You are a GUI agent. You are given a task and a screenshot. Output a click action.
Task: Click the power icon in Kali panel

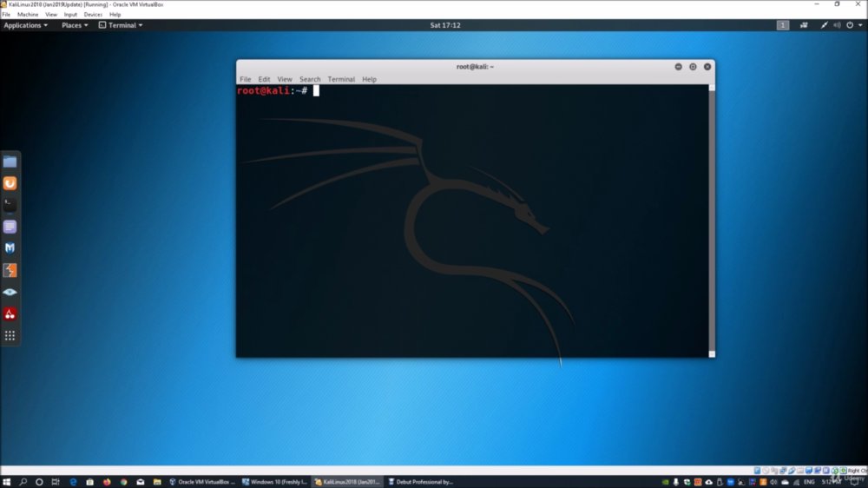coord(850,25)
